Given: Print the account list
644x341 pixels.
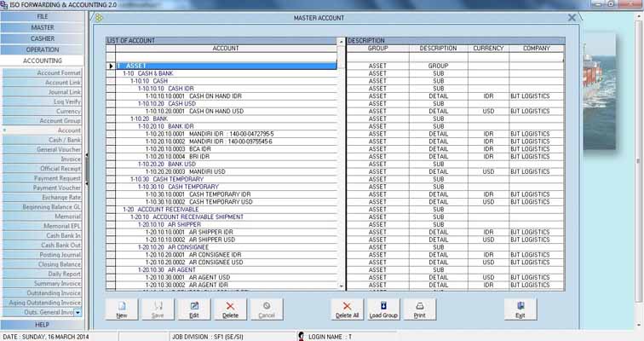Looking at the screenshot, I should 419,309.
